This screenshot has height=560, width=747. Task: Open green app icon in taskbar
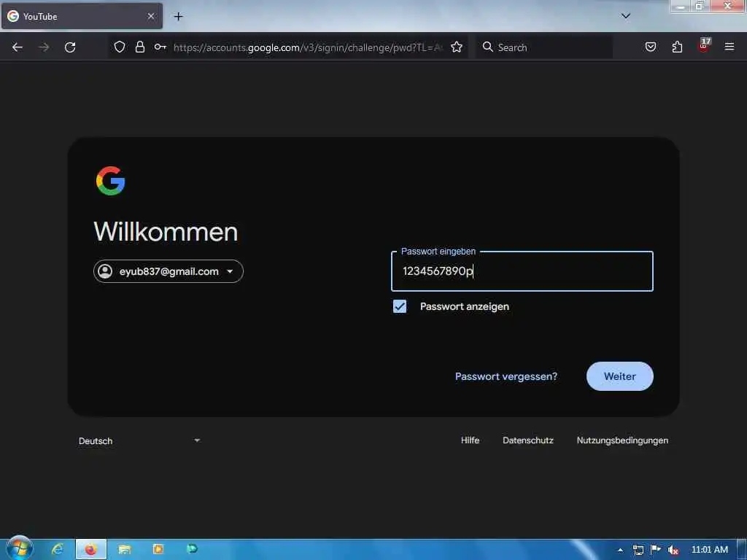pos(192,548)
